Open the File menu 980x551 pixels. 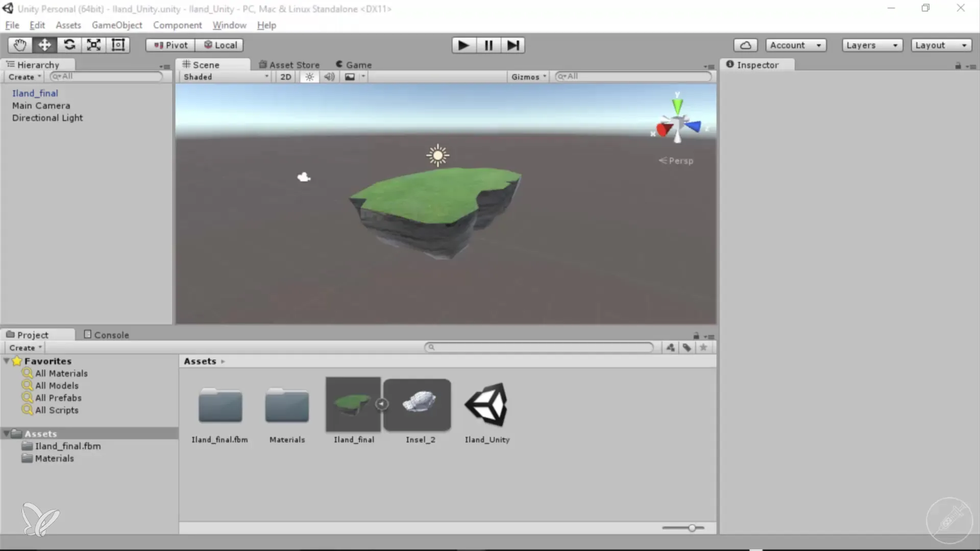12,25
